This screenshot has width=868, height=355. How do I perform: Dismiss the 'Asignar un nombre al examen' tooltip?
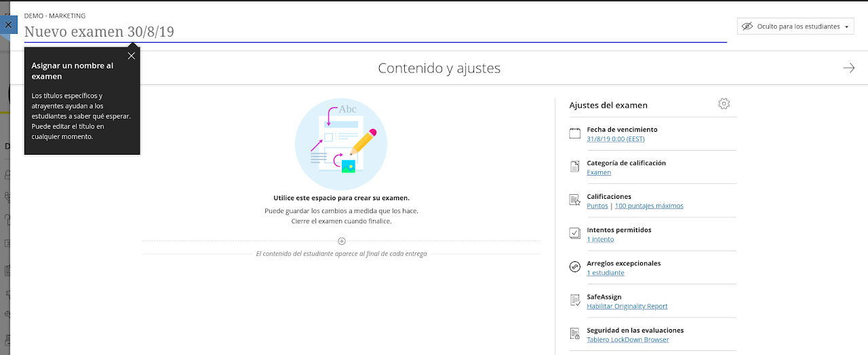point(132,56)
